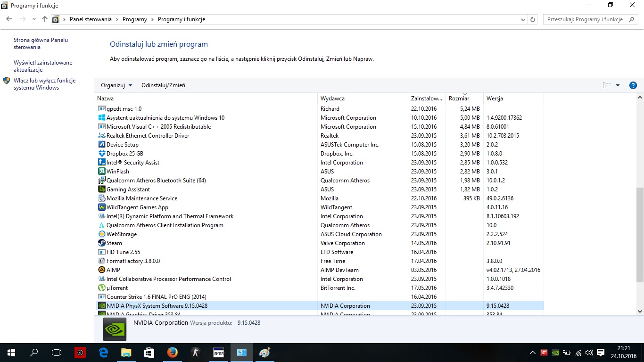This screenshot has width=644, height=362.
Task: Open the Task View button
Action: tap(57, 353)
